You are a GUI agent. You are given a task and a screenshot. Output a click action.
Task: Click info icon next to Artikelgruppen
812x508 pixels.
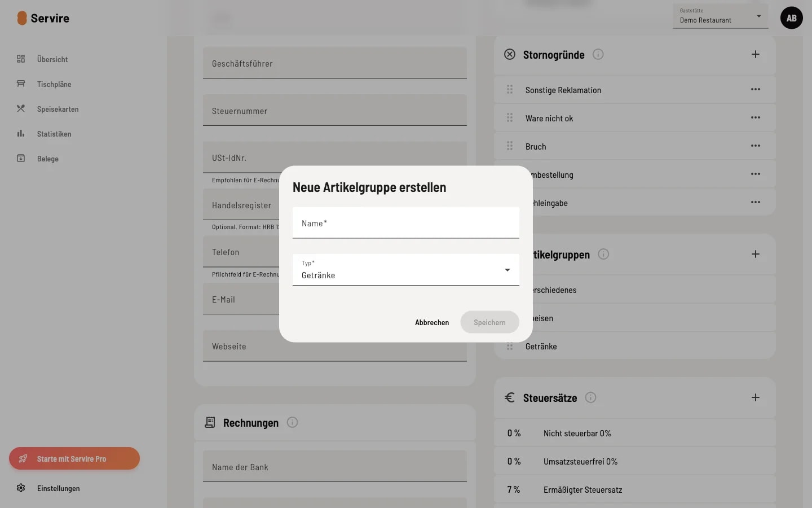tap(603, 254)
